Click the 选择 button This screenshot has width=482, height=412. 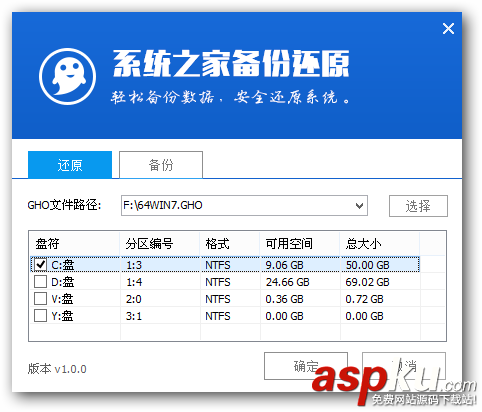pyautogui.click(x=418, y=206)
